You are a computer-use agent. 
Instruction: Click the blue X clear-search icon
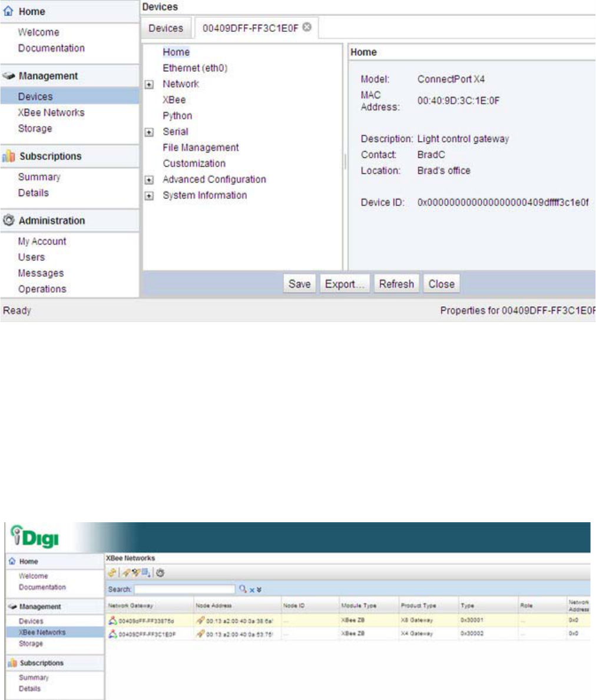(252, 590)
